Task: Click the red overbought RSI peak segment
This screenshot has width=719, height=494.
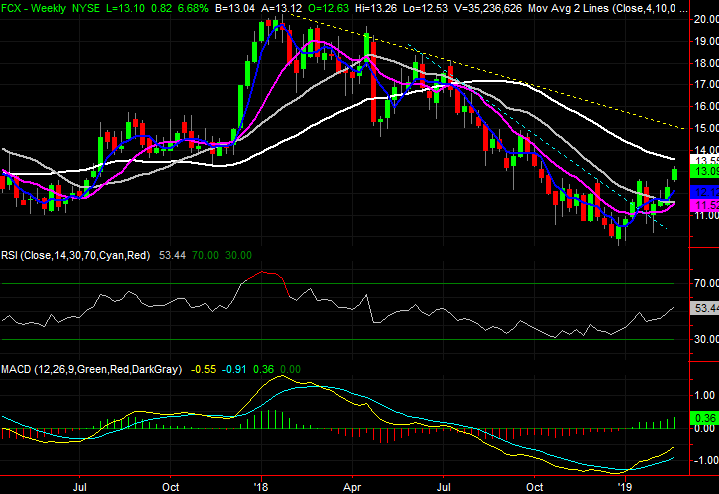Action: pyautogui.click(x=265, y=275)
